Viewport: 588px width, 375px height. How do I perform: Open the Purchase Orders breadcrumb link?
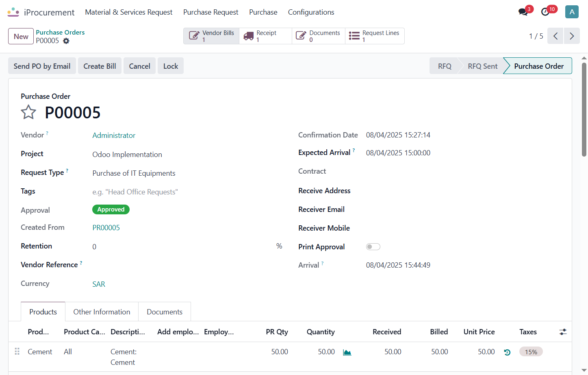click(x=60, y=32)
